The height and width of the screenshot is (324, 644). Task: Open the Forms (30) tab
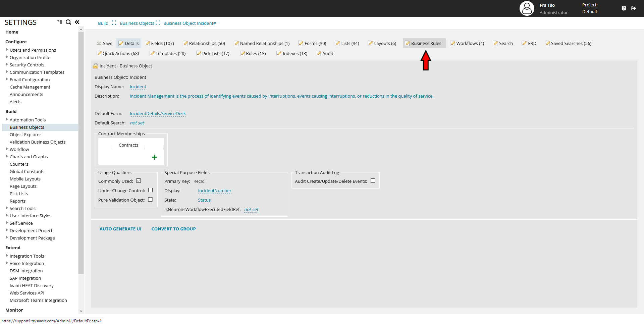click(x=312, y=43)
